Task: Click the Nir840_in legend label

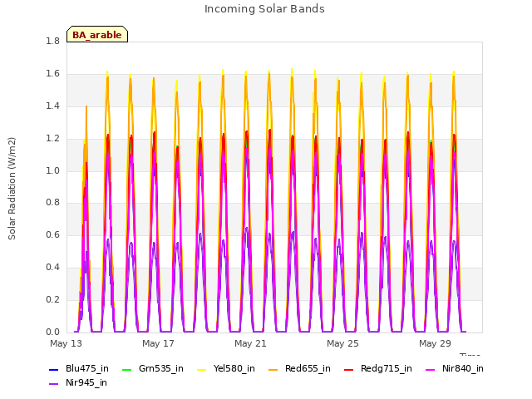Action: coord(462,368)
